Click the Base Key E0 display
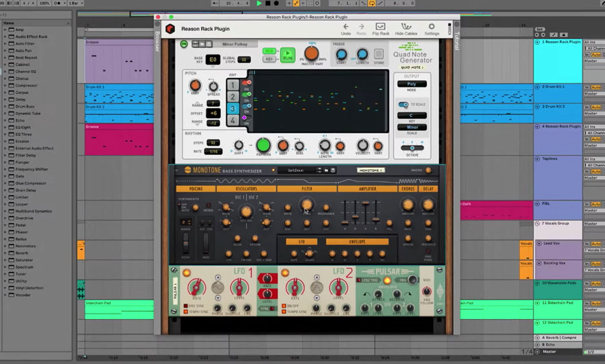The height and width of the screenshot is (364, 605). 212,59
